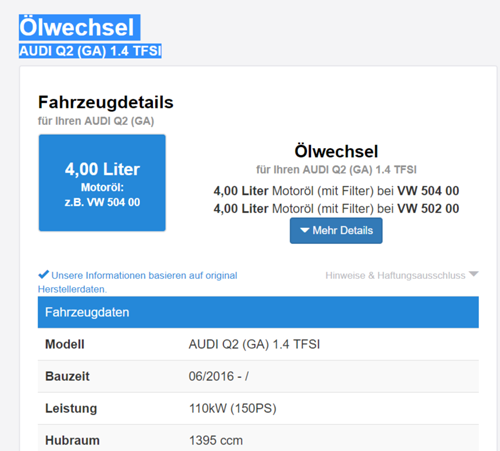Click the centered Ölwechsel heading
The height and width of the screenshot is (451, 500).
click(x=336, y=151)
